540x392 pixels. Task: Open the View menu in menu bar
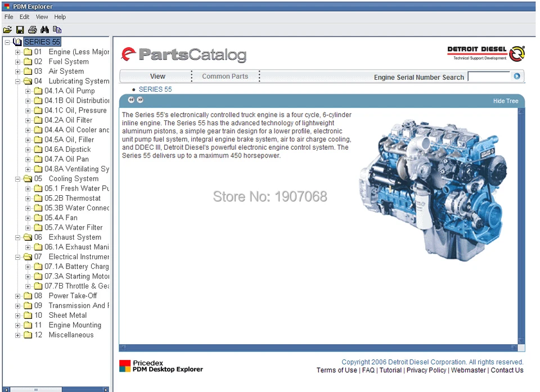click(42, 17)
